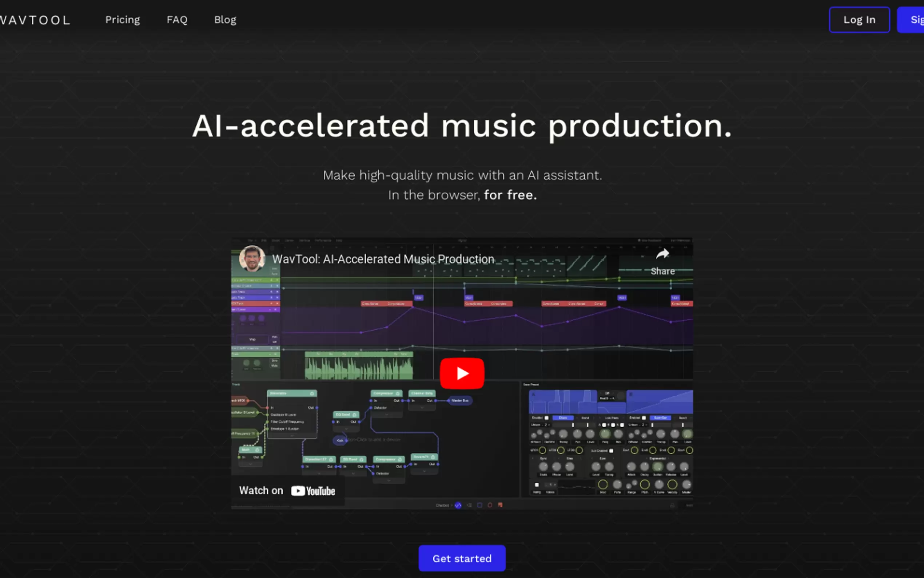The image size is (924, 578).
Task: Open the FAQ page
Action: pyautogui.click(x=176, y=20)
